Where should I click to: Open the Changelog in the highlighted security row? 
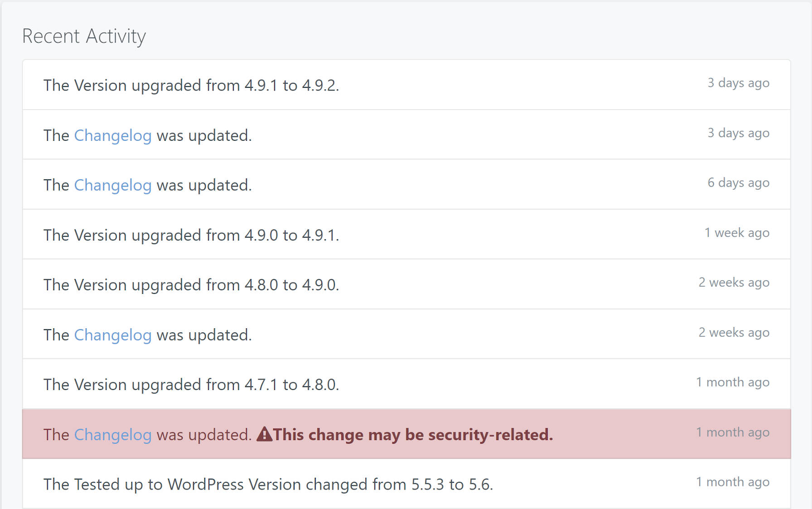113,434
